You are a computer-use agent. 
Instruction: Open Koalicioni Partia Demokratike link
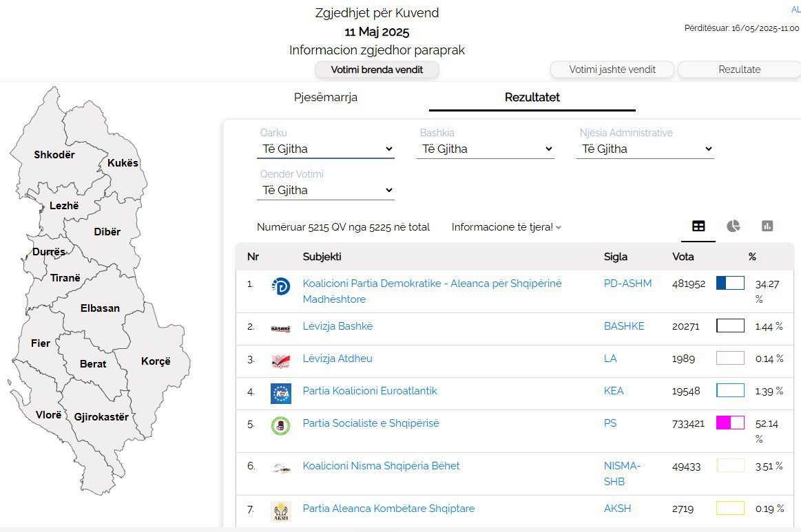coord(432,291)
